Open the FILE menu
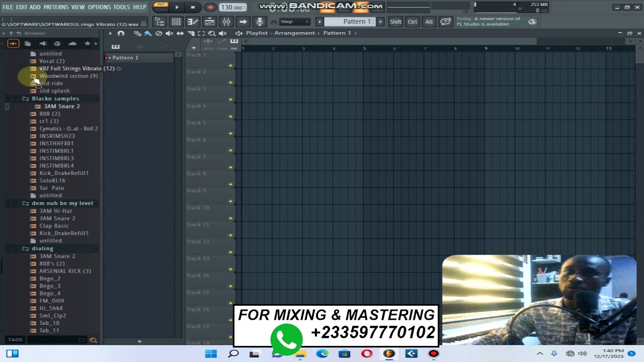The image size is (644, 362). [8, 7]
